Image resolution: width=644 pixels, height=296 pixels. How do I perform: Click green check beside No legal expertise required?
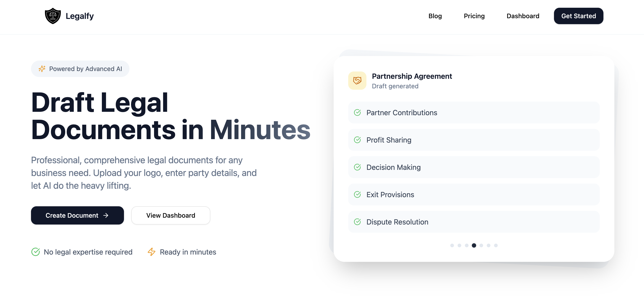coord(36,252)
